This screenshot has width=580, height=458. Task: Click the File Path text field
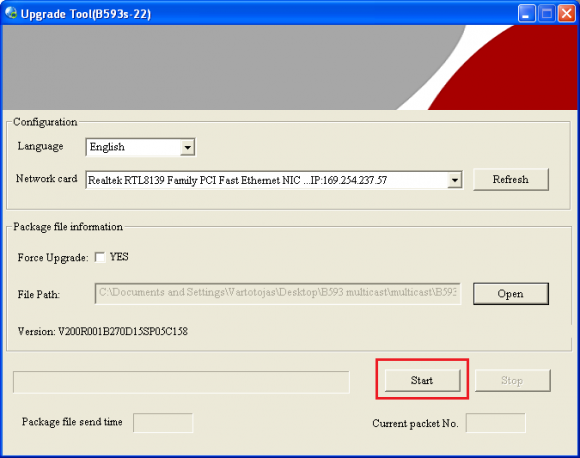[x=278, y=294]
